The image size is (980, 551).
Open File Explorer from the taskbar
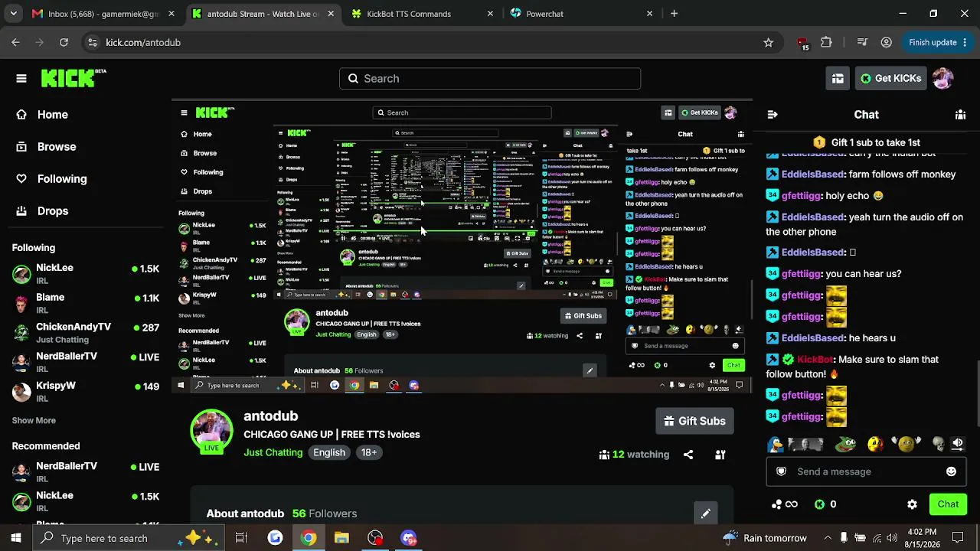tap(341, 538)
